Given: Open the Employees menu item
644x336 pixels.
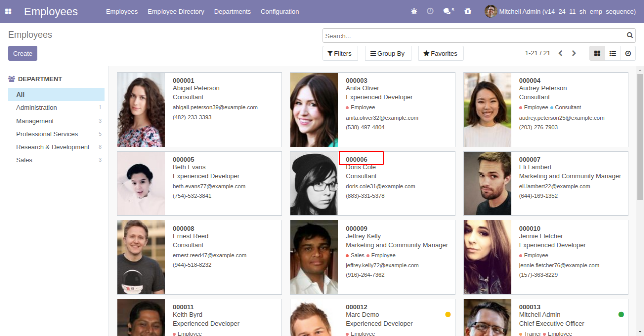Looking at the screenshot, I should [x=122, y=11].
